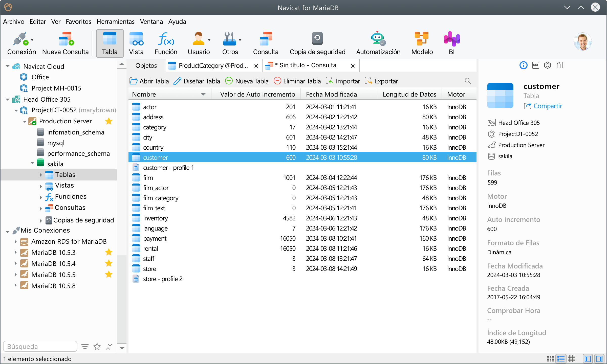Collapse the Head Office 305 node
Viewport: 607px width, 364px height.
click(x=8, y=99)
